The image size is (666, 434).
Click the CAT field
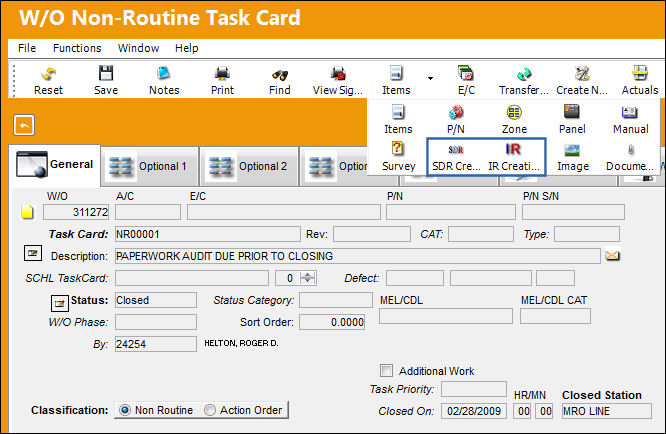pyautogui.click(x=480, y=234)
